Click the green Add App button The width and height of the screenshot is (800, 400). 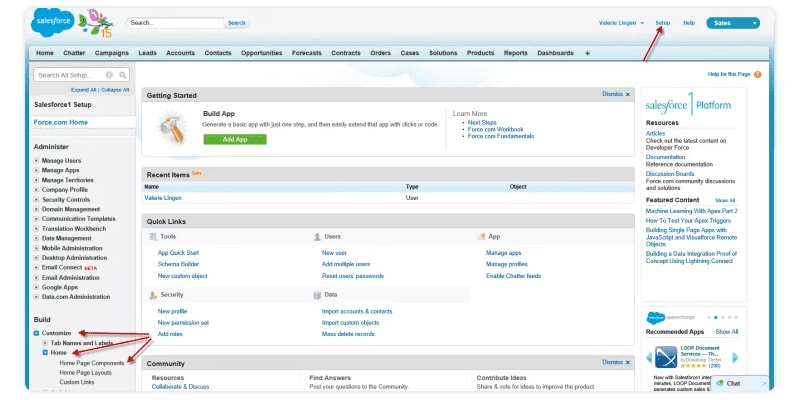(235, 139)
